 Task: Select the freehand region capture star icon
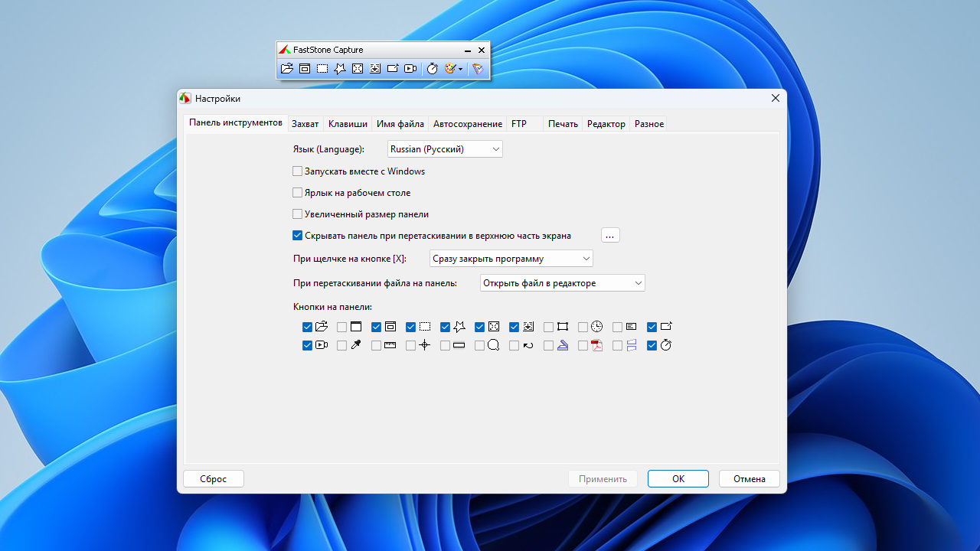[340, 69]
